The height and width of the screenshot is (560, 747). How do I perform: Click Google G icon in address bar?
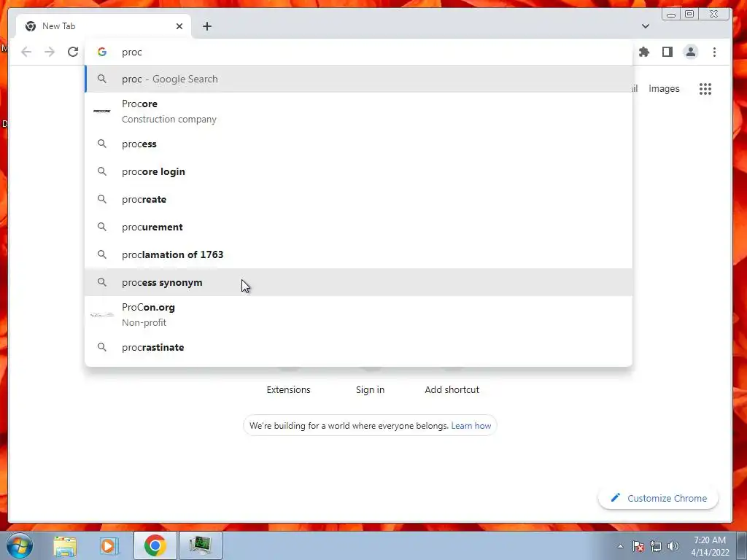(102, 52)
